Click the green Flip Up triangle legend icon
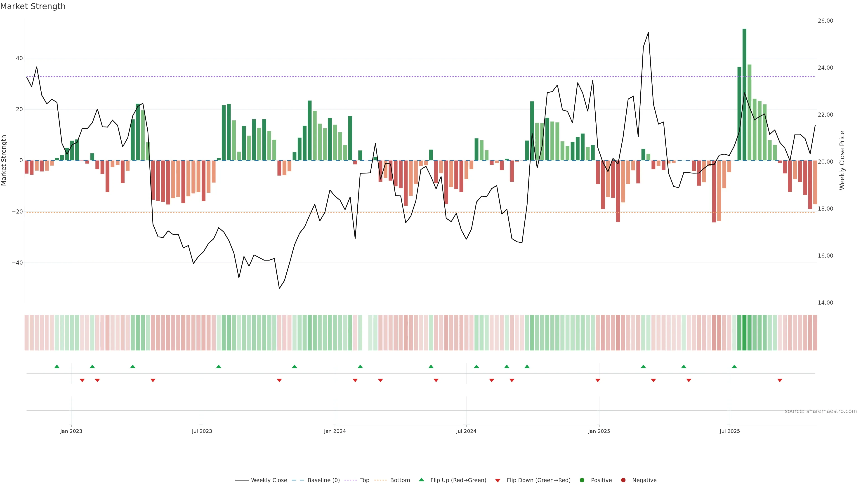 421,480
